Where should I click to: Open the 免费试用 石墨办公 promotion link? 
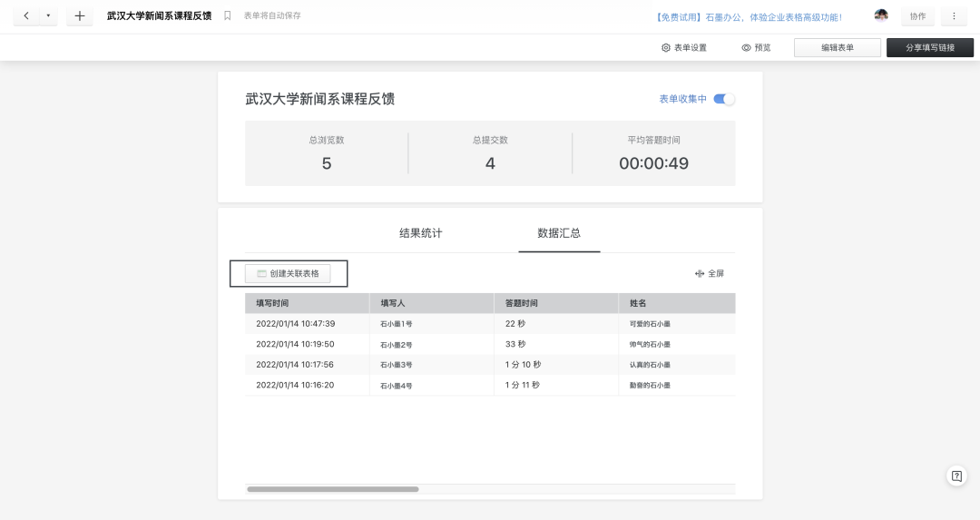748,17
